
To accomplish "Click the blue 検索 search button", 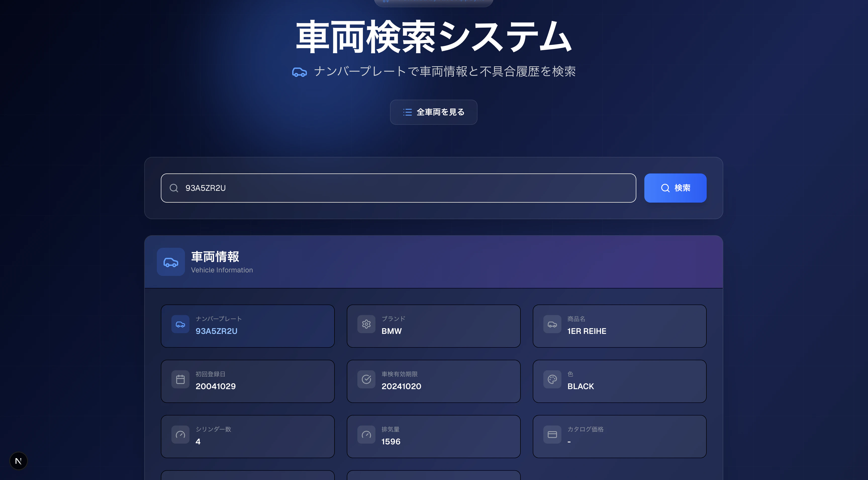I will coord(675,188).
